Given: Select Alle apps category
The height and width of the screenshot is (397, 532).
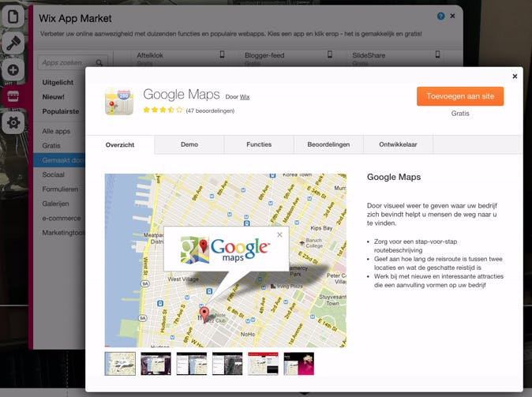Looking at the screenshot, I should [56, 131].
